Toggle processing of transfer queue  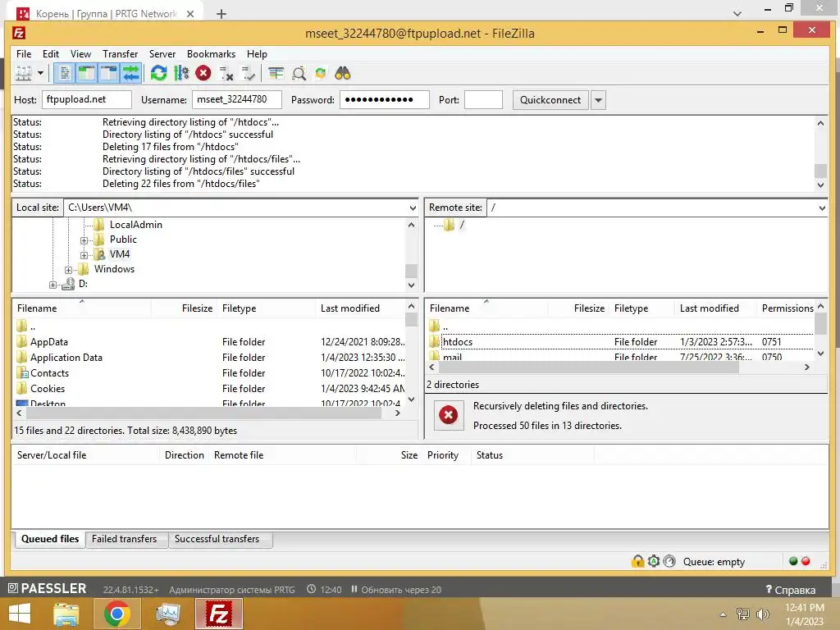point(181,73)
